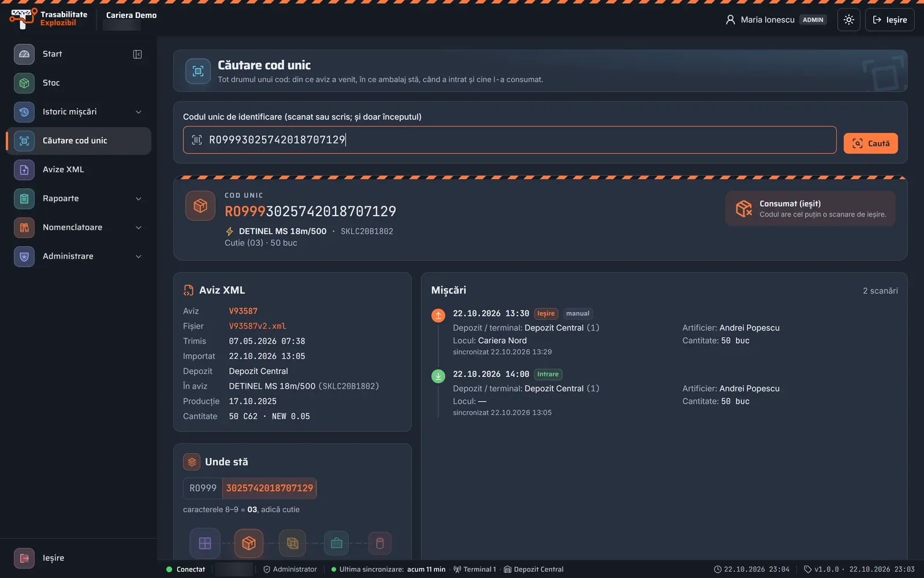This screenshot has width=924, height=578.
Task: Open the Căutare cod unic menu item
Action: point(79,140)
